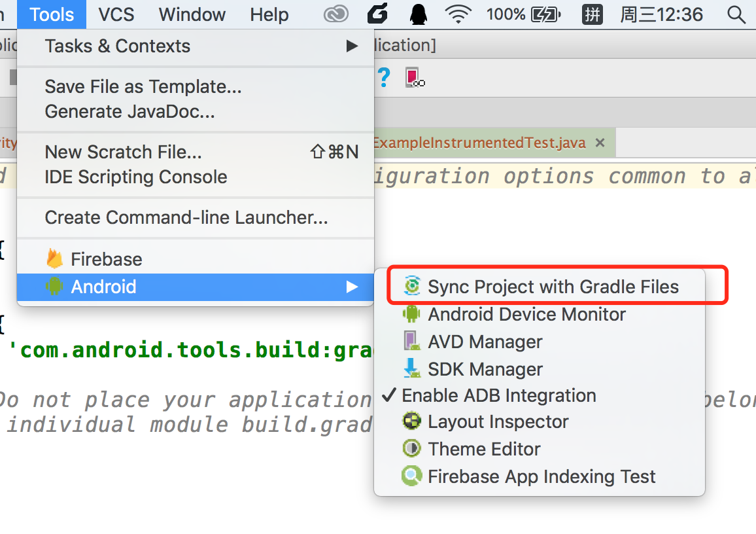Image resolution: width=756 pixels, height=534 pixels.
Task: Toggle Enable ADB Integration
Action: [540, 395]
